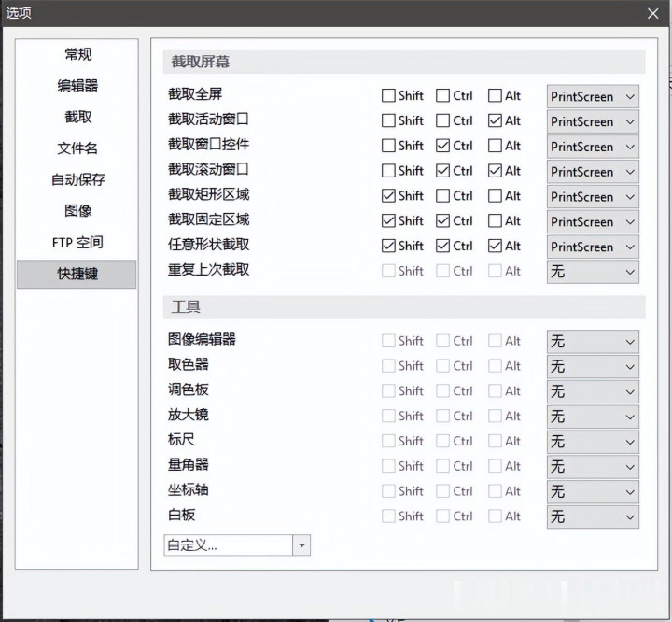The width and height of the screenshot is (672, 622).
Task: Open the 文件名 settings tab
Action: pyautogui.click(x=77, y=148)
